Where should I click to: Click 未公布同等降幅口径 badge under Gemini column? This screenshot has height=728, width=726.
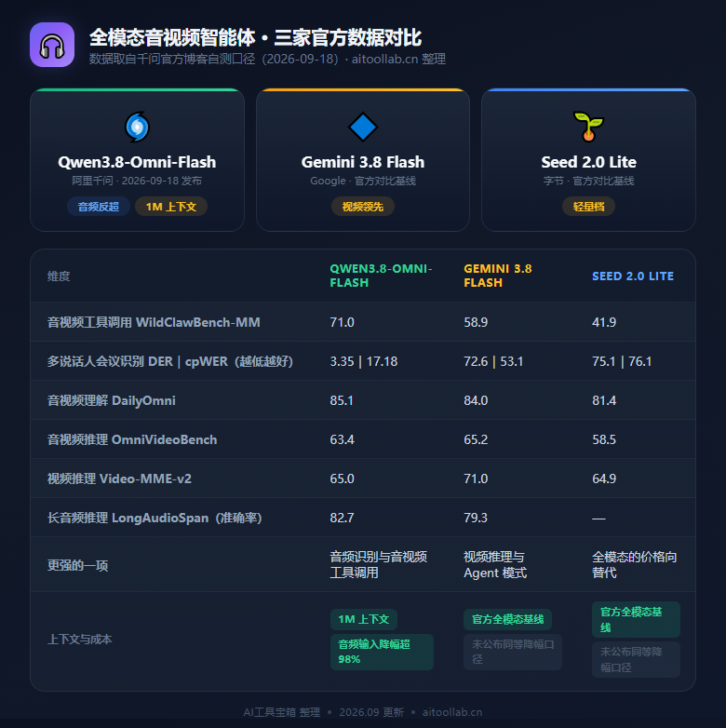coord(513,652)
